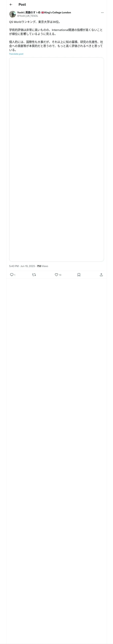
Task: Click the paragraph starting with 個人的には
Action: pyautogui.click(x=56, y=46)
